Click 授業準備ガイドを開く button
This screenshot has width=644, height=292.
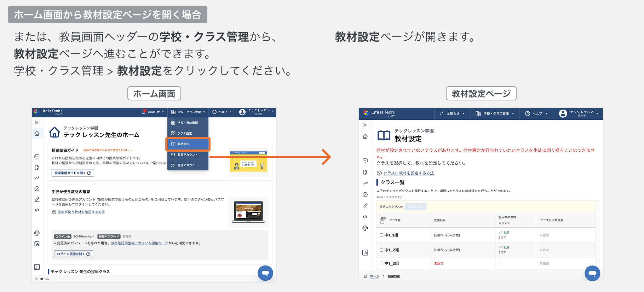73,173
